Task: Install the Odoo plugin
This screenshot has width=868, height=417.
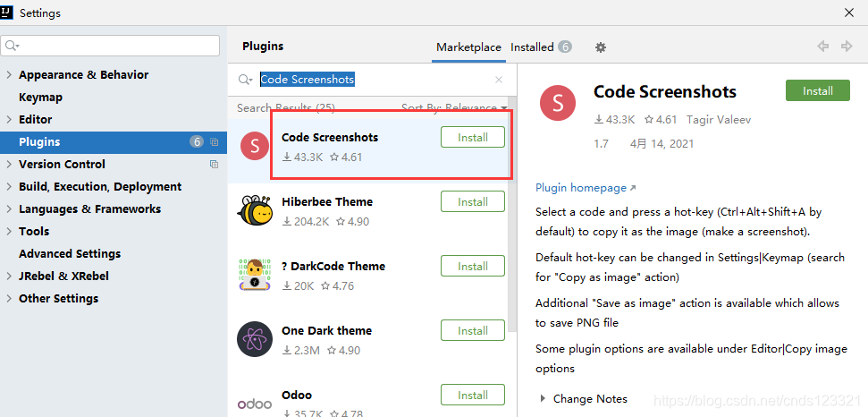Action: [x=473, y=395]
